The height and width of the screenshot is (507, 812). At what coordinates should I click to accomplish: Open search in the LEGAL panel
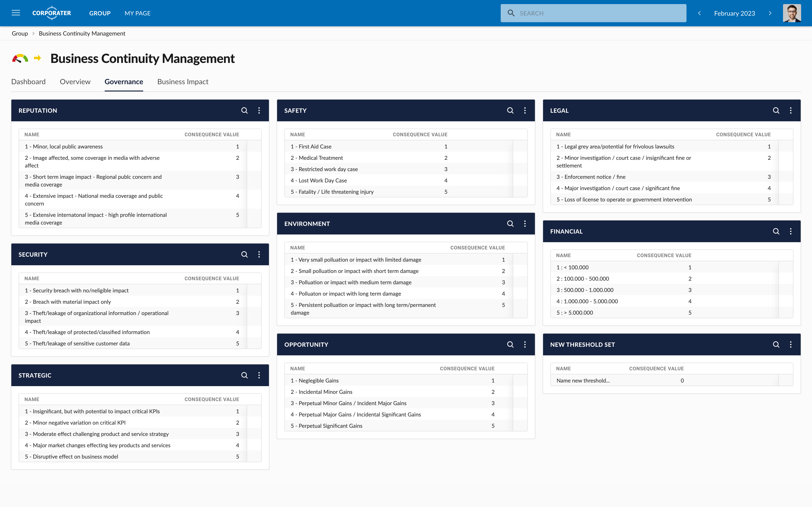tap(776, 110)
